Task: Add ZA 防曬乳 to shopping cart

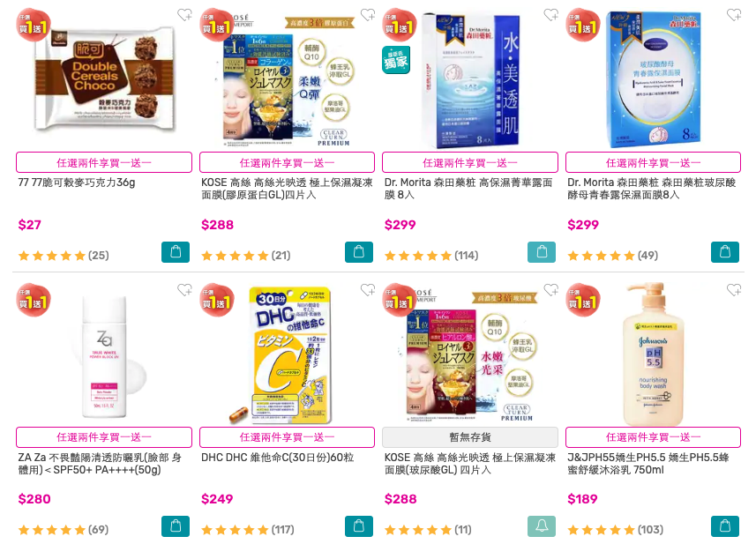Action: coord(176,526)
